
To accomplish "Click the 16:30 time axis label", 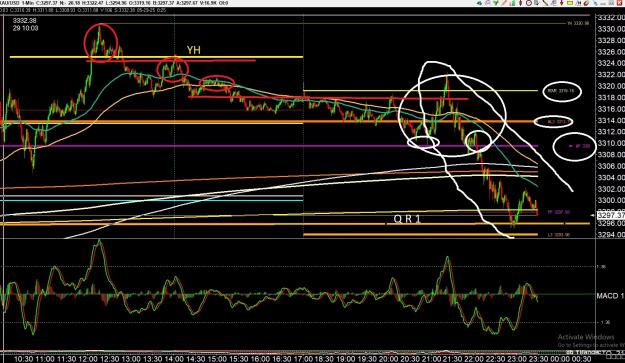I will (281, 359).
